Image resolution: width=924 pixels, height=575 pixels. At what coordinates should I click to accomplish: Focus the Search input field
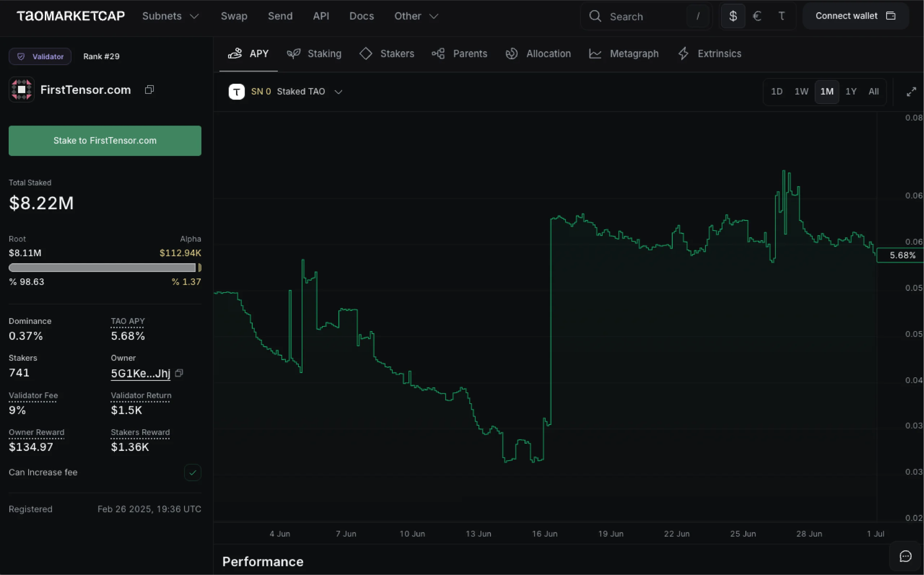click(646, 16)
